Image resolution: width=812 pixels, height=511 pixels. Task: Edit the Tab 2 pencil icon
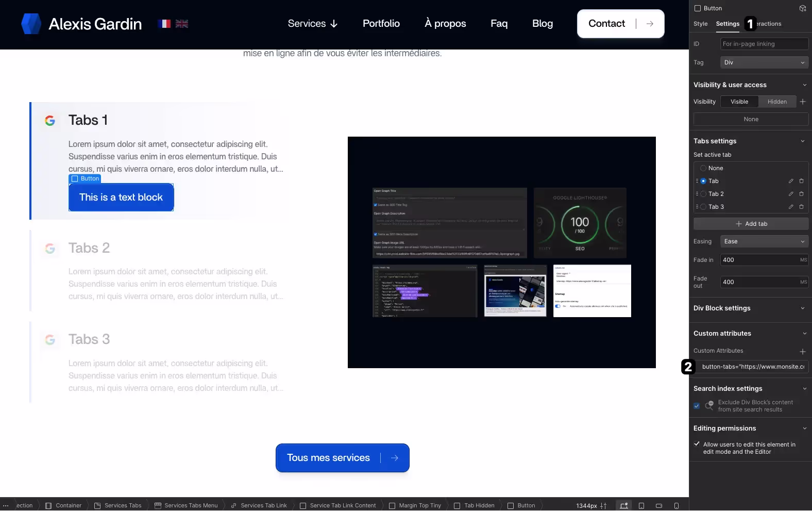tap(791, 194)
